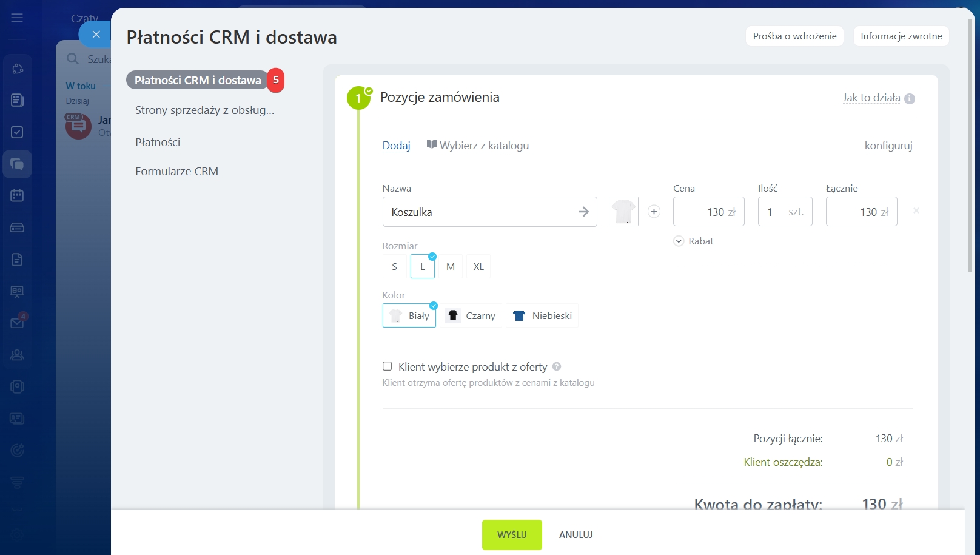The image size is (980, 555).
Task: Expand the Rabat discount section
Action: point(694,241)
